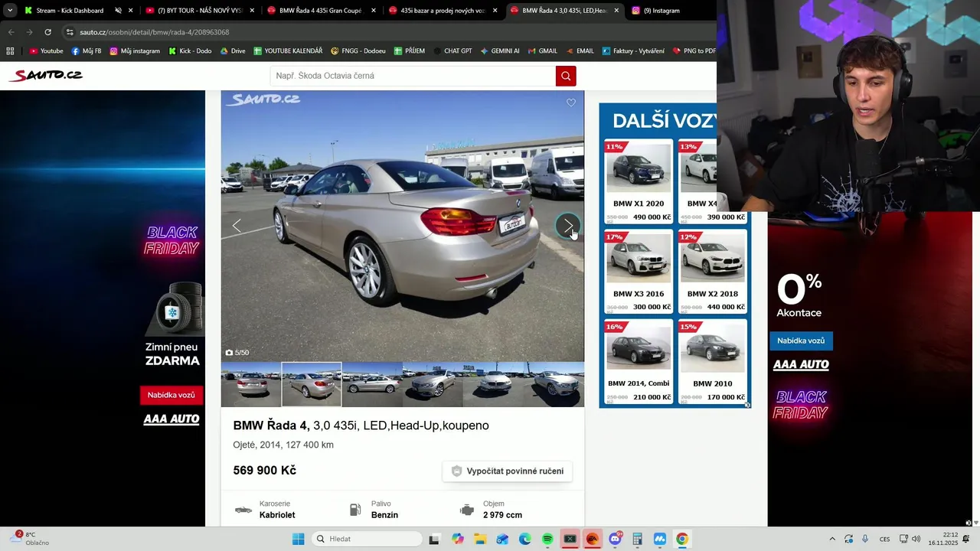Open Calculator from the taskbar

[x=637, y=539]
